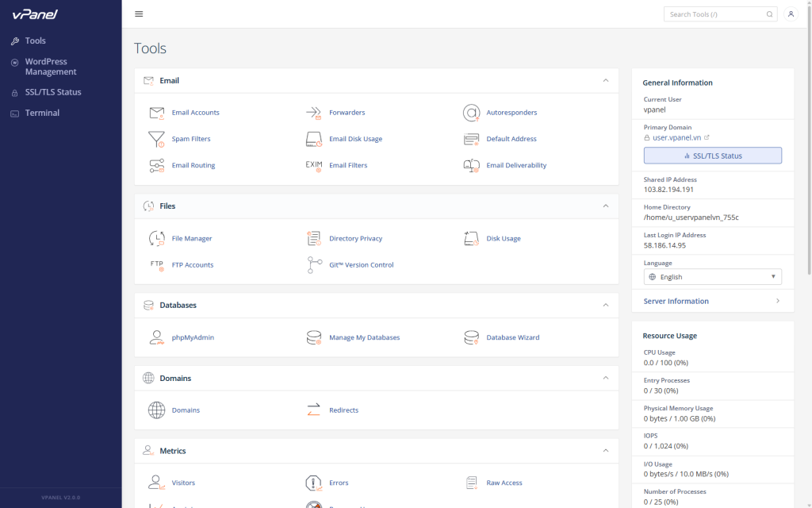
Task: Click the current user name vpanel
Action: click(654, 110)
